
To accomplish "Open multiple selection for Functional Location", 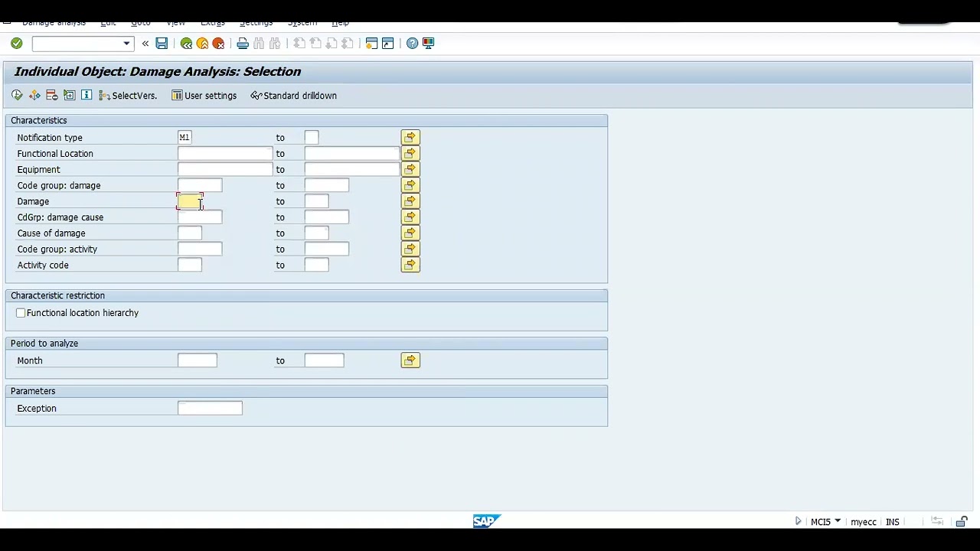I will point(410,153).
